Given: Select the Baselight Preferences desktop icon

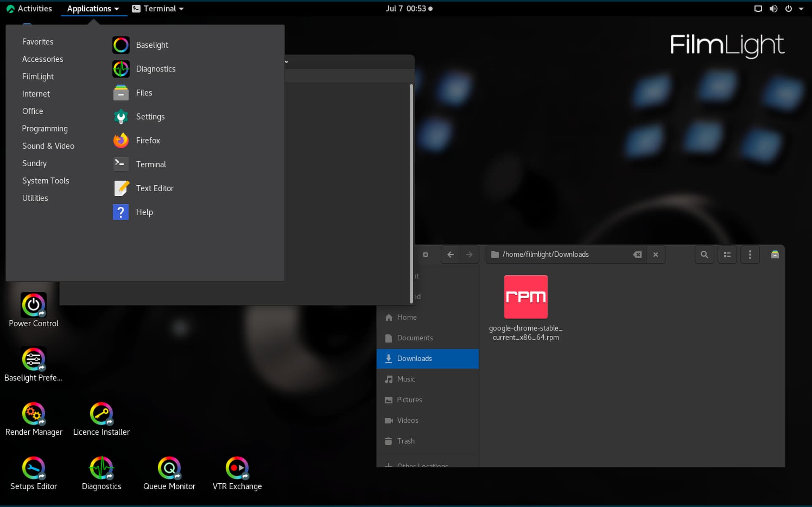Looking at the screenshot, I should pos(33,364).
